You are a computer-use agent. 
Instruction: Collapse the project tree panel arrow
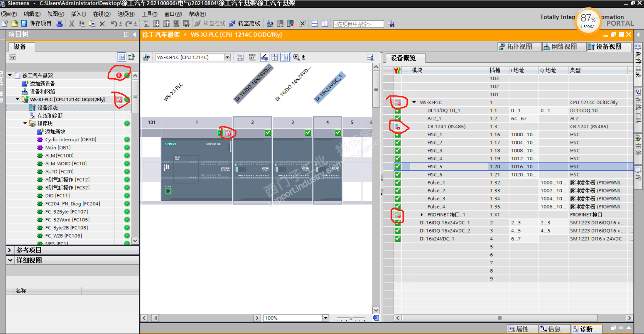click(134, 34)
